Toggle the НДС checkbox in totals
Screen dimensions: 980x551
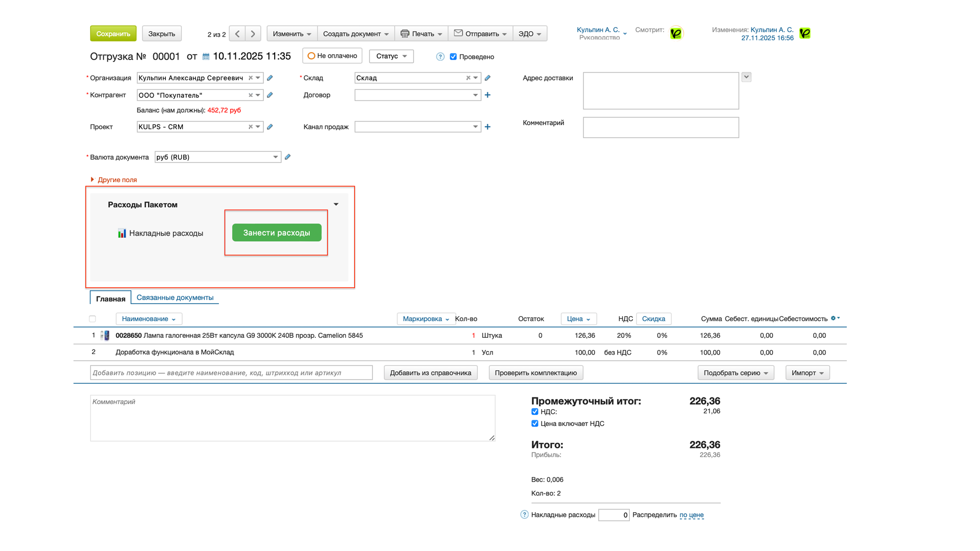point(535,412)
